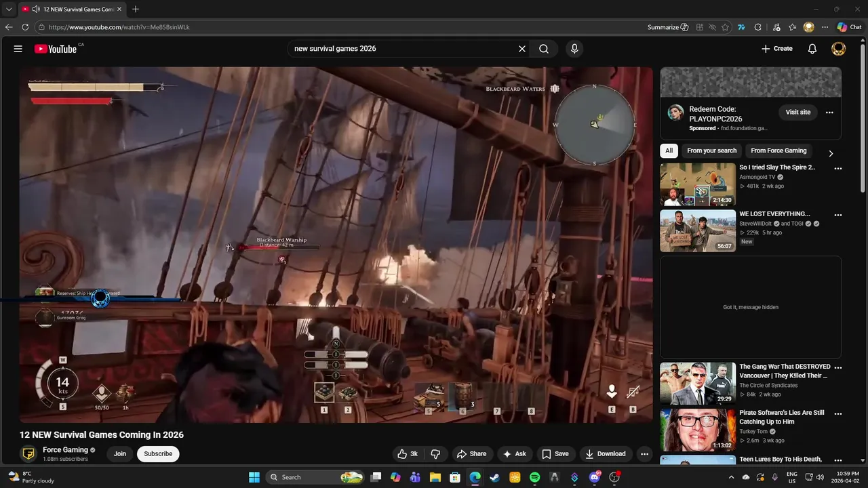Open options for WE LOST EVERYTHING video

click(838, 215)
